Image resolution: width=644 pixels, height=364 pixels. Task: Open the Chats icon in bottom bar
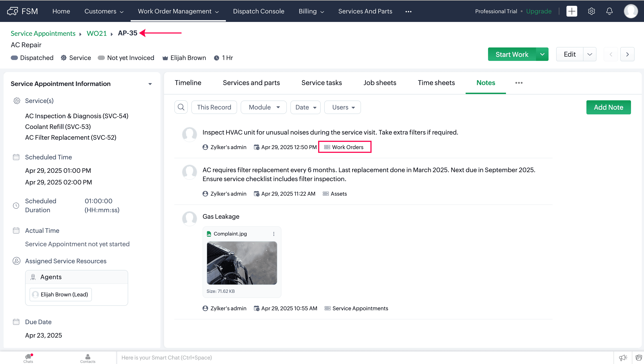(x=28, y=358)
